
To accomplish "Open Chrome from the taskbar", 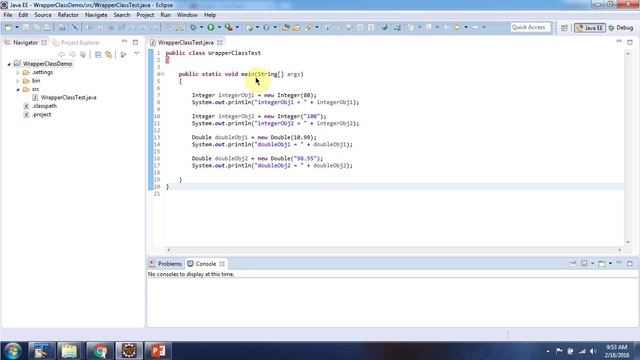I will click(99, 351).
